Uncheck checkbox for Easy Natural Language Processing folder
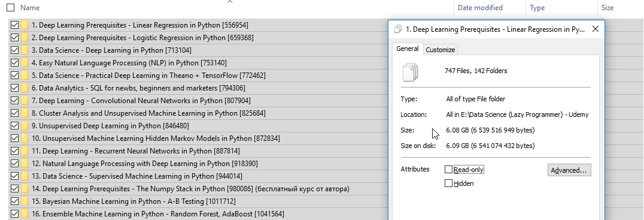This screenshot has width=644, height=220. (15, 63)
